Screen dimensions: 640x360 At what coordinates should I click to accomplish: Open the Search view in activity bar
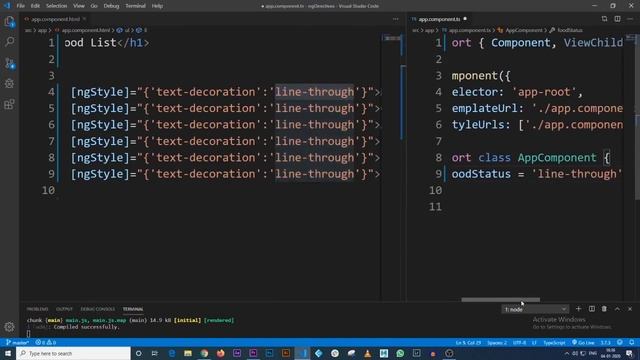pos(9,42)
